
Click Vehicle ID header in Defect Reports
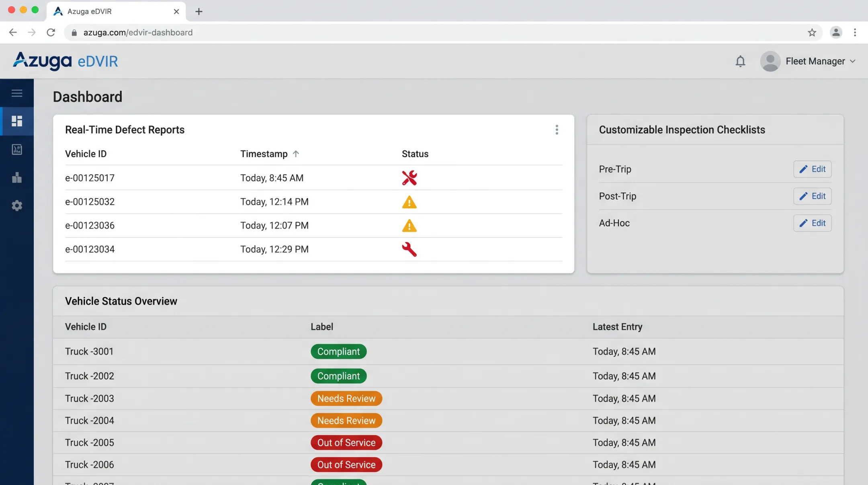(86, 154)
